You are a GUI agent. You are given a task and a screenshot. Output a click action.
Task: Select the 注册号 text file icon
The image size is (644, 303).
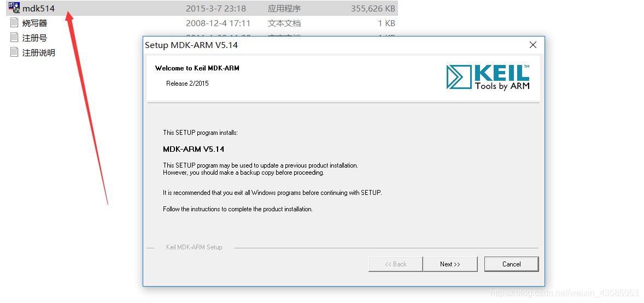tap(14, 38)
